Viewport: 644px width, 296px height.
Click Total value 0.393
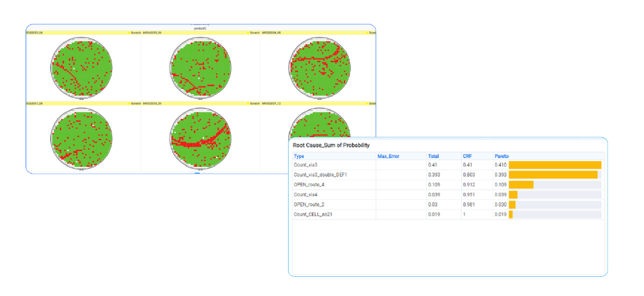coord(434,175)
